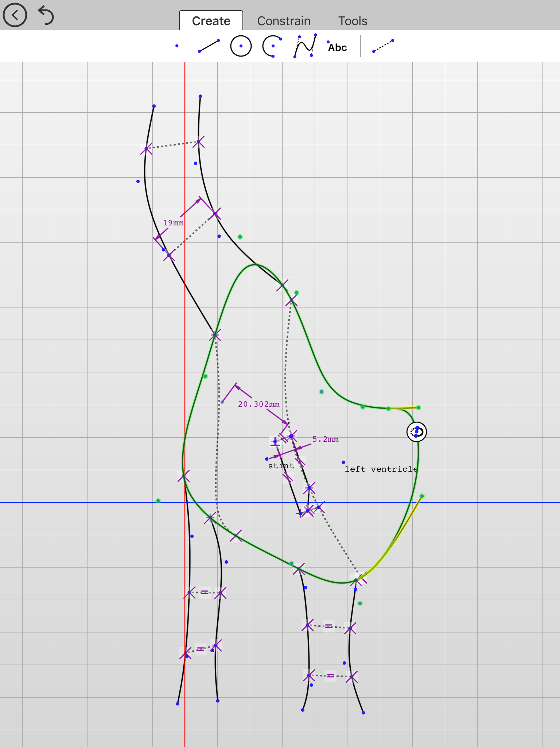Select the dotted construction line tool

click(383, 46)
